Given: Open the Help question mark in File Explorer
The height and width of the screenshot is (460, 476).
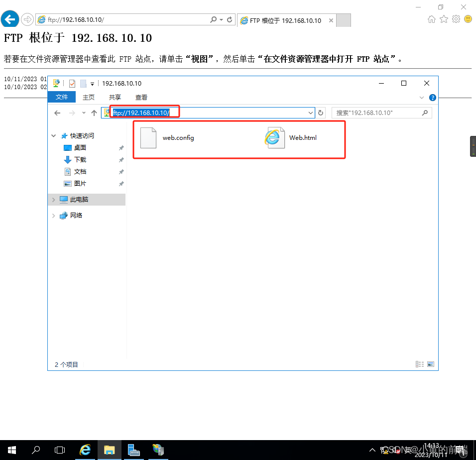Looking at the screenshot, I should click(432, 98).
